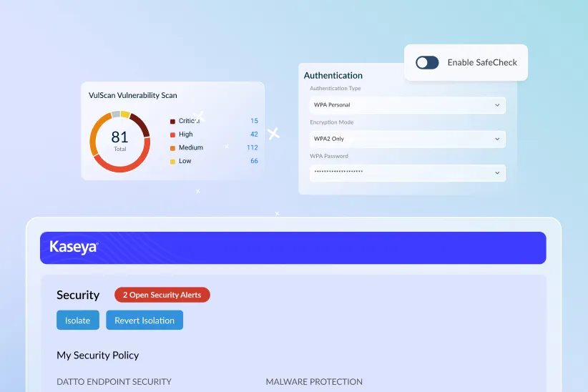Toggle the Enable SafeCheck switch
The width and height of the screenshot is (588, 392).
click(x=427, y=63)
